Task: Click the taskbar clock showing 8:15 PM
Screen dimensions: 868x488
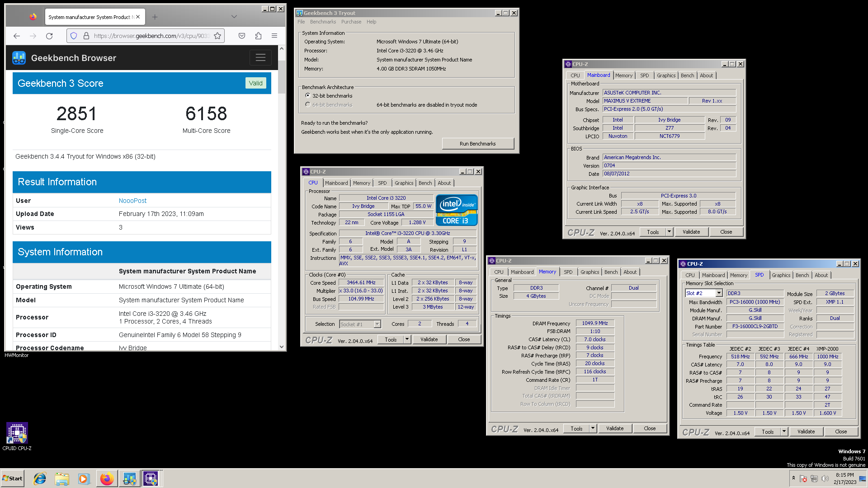Action: (844, 479)
